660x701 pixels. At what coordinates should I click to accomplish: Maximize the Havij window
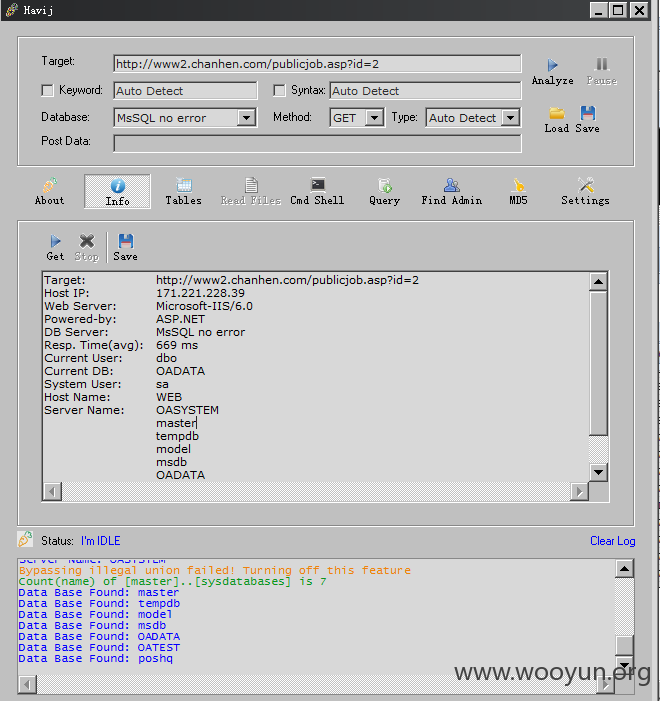[618, 9]
